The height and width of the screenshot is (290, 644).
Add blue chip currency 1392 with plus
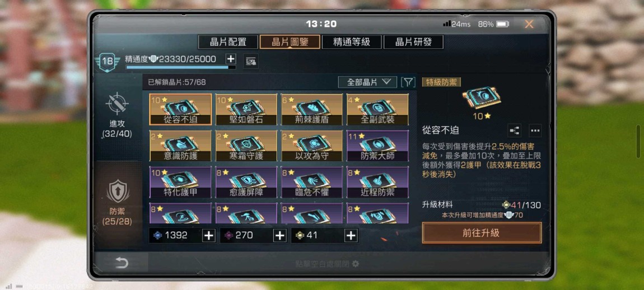[209, 235]
